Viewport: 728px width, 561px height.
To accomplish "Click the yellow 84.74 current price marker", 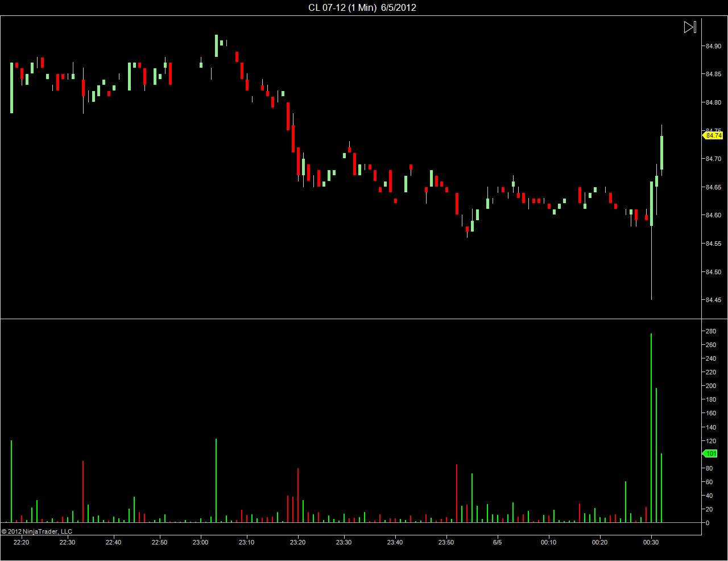I will (x=713, y=135).
